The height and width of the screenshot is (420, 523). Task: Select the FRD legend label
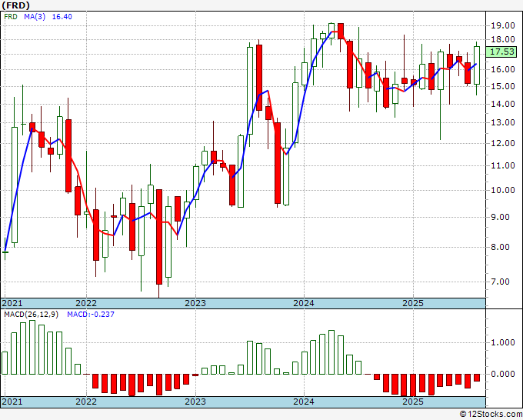11,17
